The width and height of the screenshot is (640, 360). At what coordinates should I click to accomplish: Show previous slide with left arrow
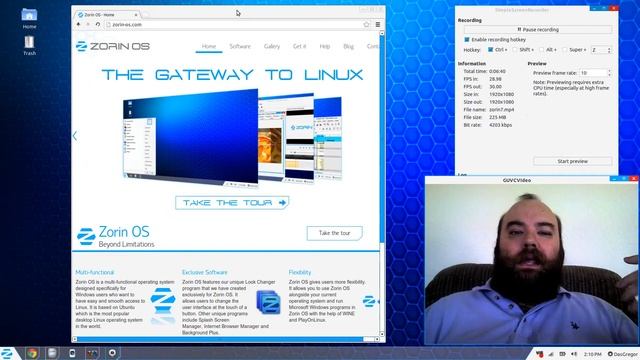coord(75,136)
